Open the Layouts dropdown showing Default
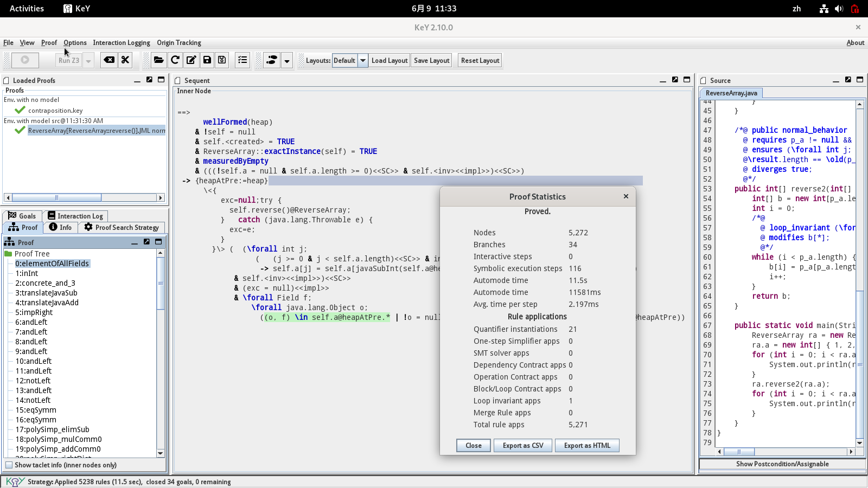The image size is (868, 488). [x=363, y=61]
